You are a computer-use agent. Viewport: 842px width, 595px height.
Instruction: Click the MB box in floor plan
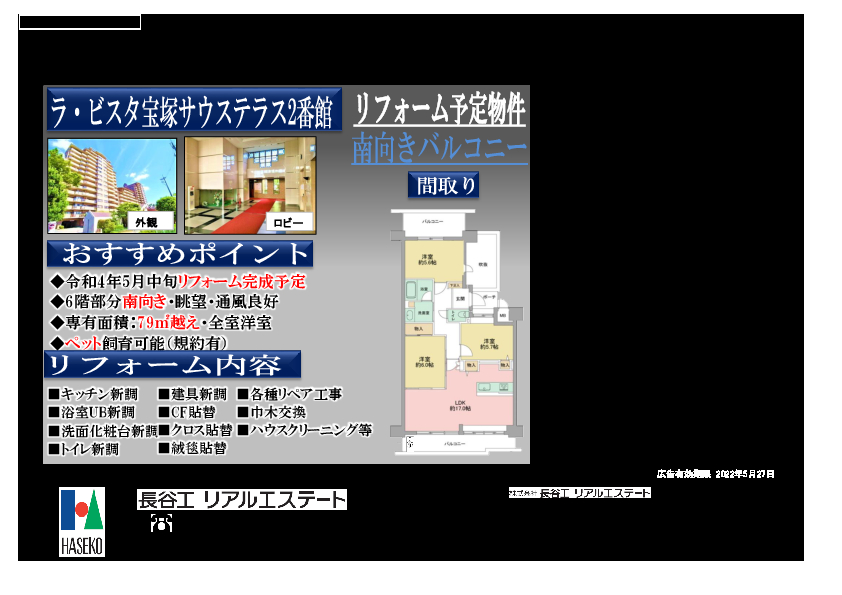point(502,315)
